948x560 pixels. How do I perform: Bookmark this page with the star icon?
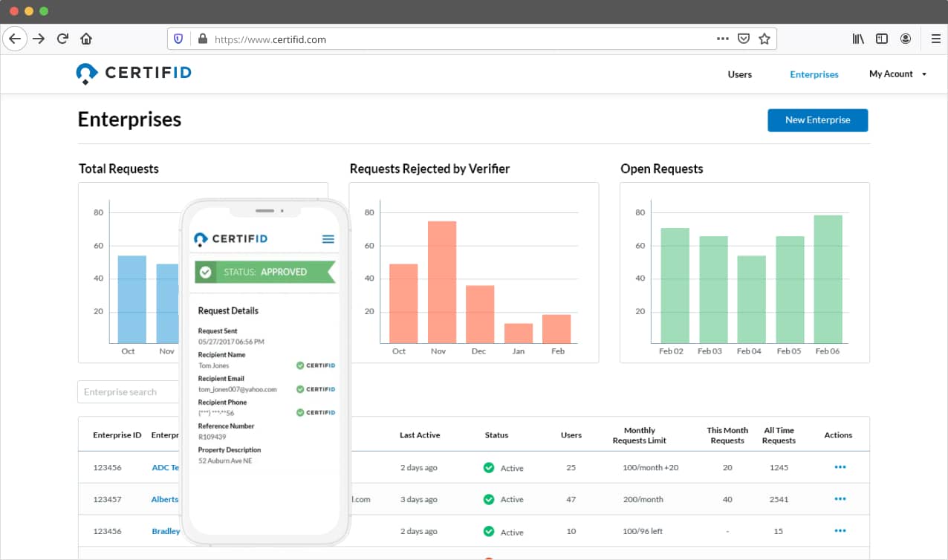point(764,39)
